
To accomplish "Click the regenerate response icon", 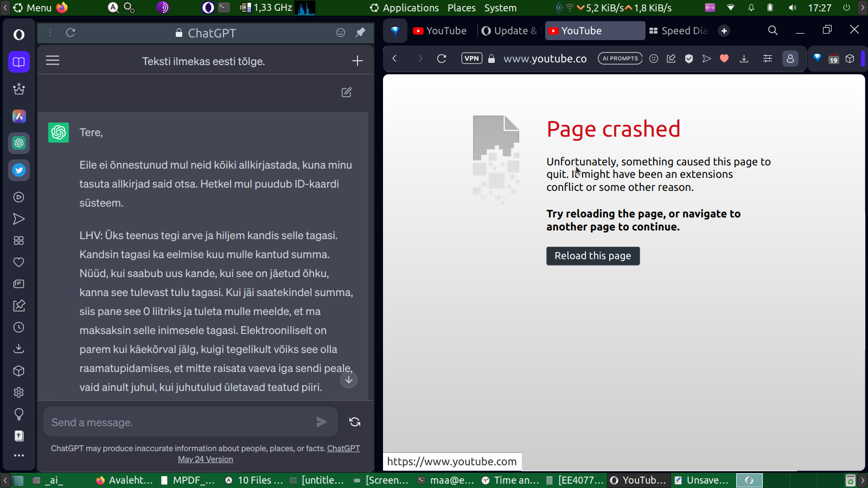I will [x=355, y=422].
